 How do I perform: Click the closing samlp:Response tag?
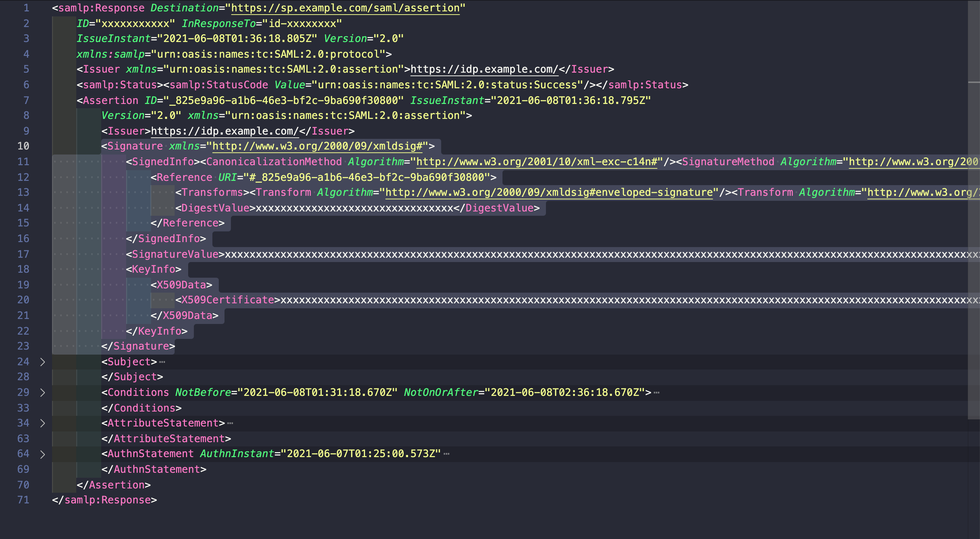[x=104, y=500]
